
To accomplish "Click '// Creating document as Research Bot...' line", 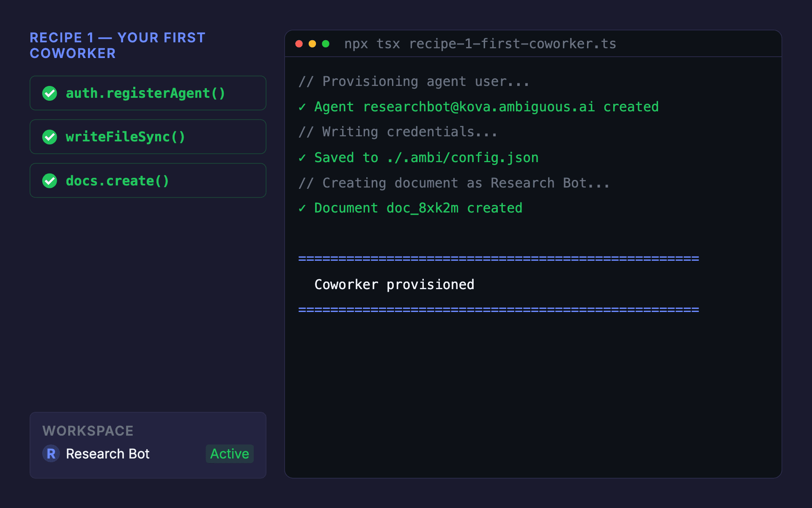I will (454, 183).
